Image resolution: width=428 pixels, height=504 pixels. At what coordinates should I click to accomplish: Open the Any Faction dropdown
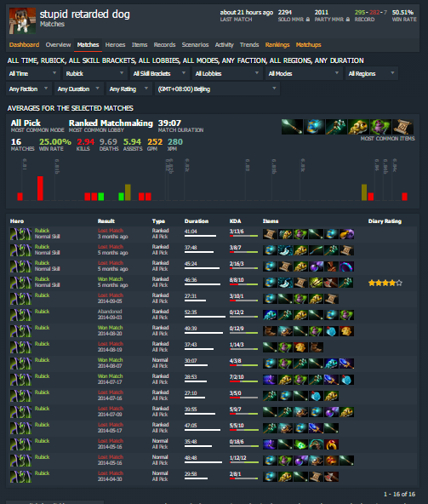coord(28,89)
